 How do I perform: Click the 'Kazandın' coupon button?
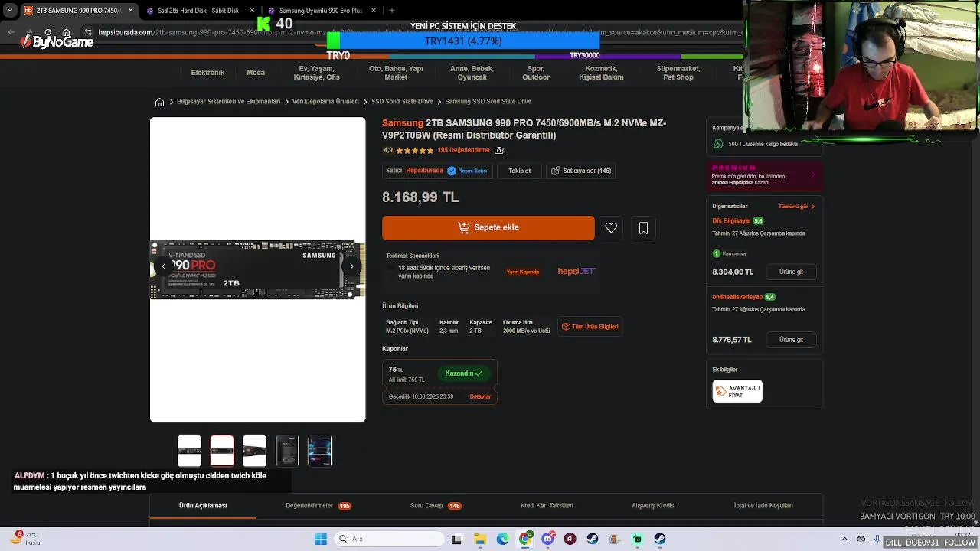464,373
